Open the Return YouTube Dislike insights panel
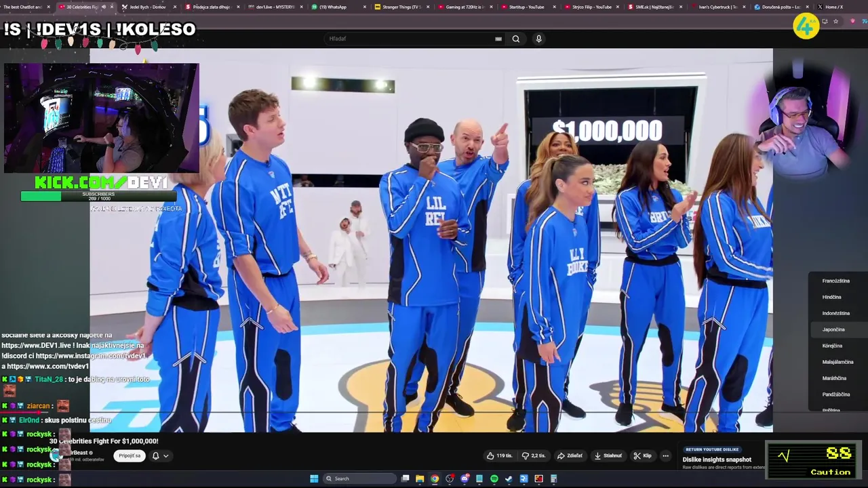 pyautogui.click(x=722, y=458)
